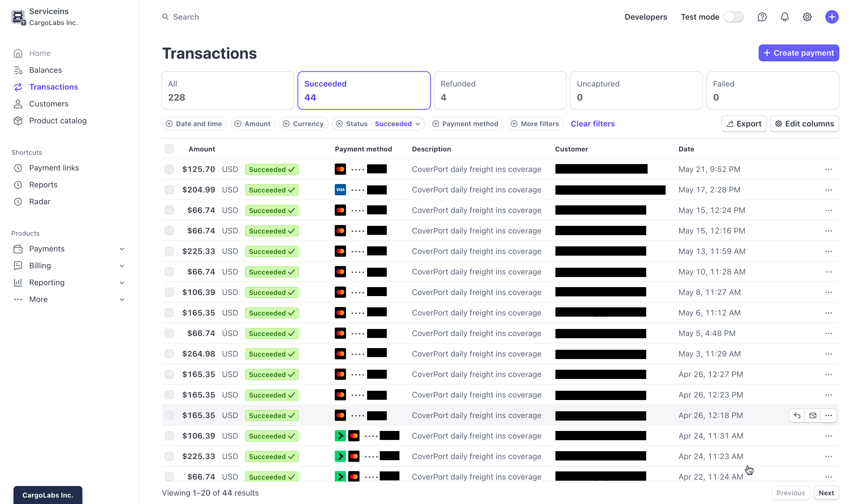Check the select-all checkbox in table header

[169, 149]
